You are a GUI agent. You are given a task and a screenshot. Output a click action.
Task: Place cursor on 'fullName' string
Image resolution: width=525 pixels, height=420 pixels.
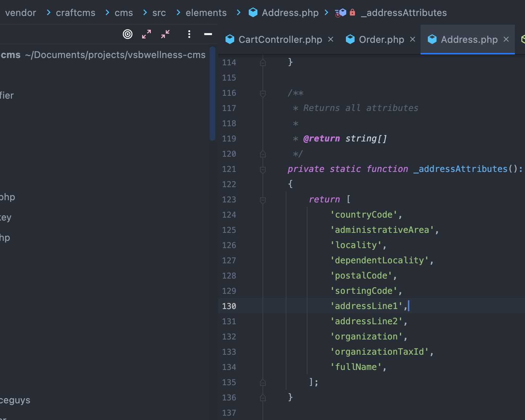click(356, 367)
